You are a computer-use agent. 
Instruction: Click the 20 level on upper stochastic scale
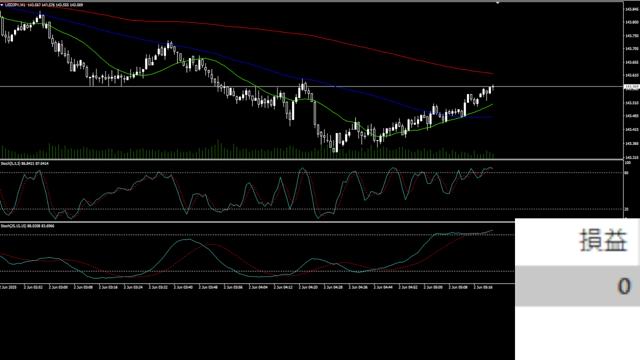click(x=627, y=209)
